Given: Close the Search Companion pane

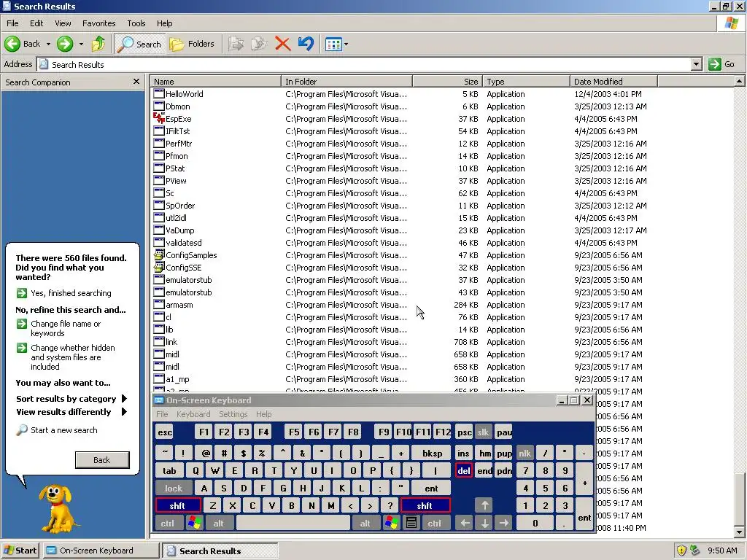Looking at the screenshot, I should pyautogui.click(x=136, y=82).
